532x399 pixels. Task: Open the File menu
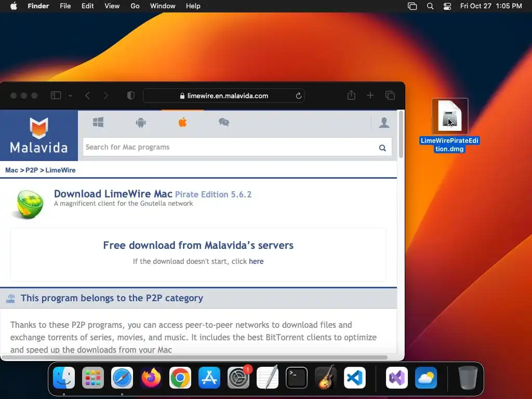tap(65, 6)
